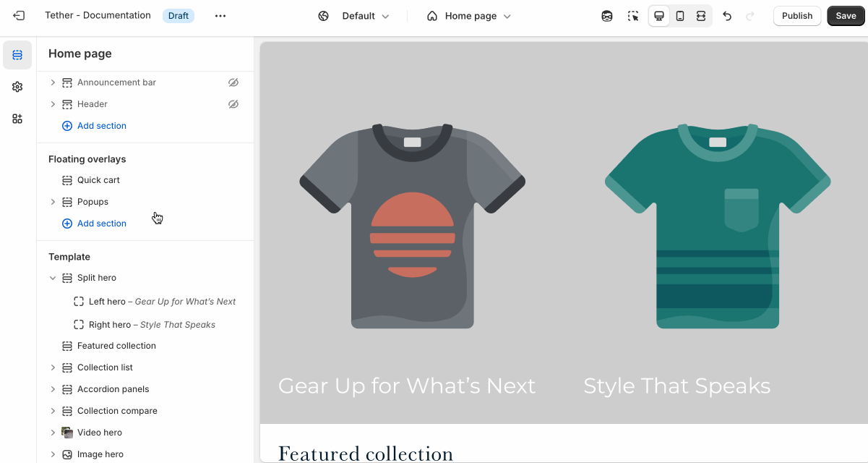868x463 pixels.
Task: Undo the last change
Action: [x=727, y=16]
